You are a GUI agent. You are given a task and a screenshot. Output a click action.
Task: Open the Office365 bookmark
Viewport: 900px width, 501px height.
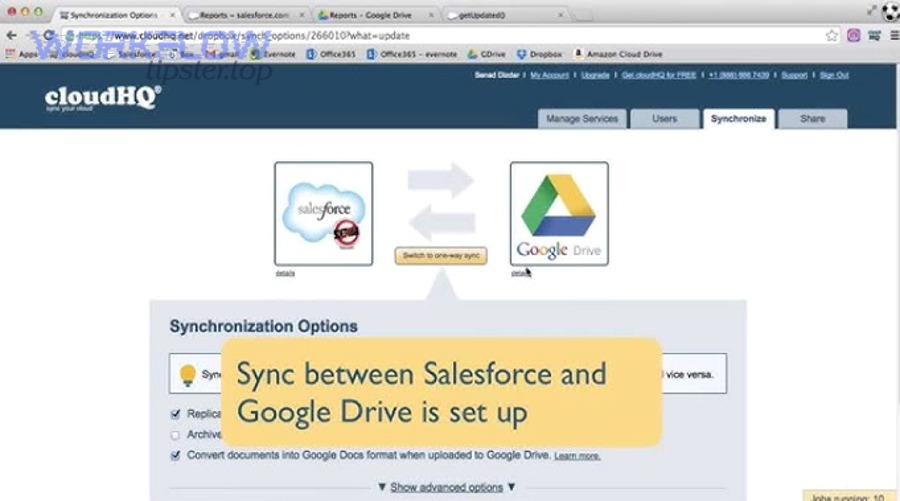[331, 54]
